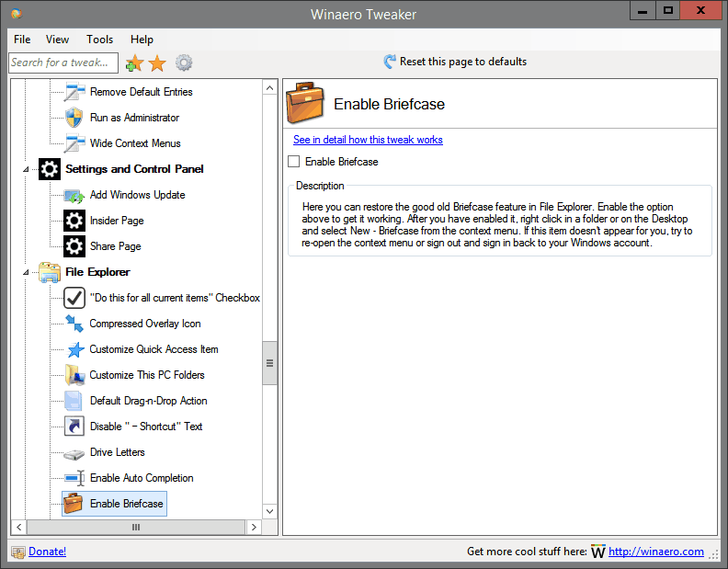Open settings gear icon in toolbar
The width and height of the screenshot is (728, 569).
coord(184,63)
